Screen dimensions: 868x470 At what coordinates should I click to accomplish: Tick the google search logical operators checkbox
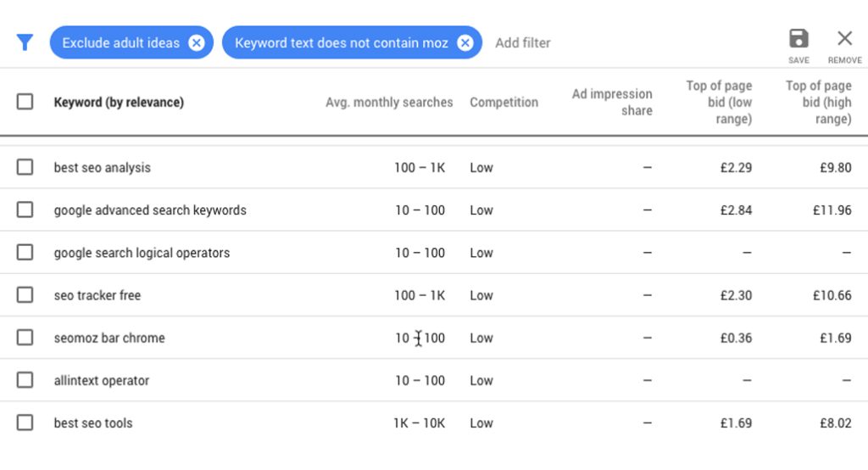pos(25,253)
